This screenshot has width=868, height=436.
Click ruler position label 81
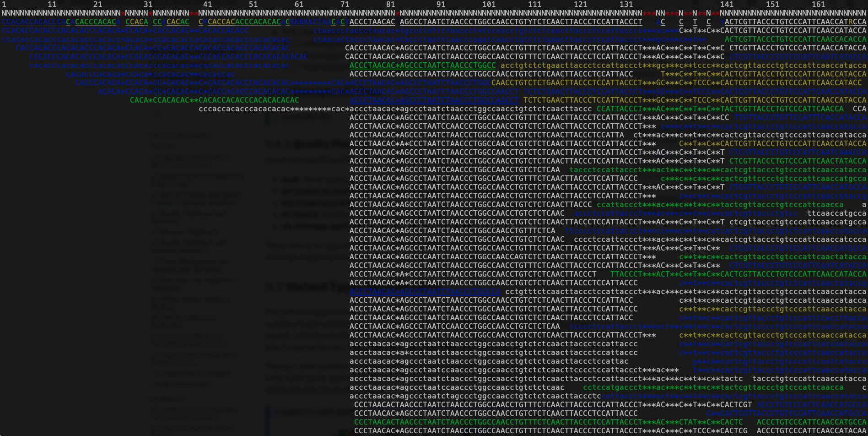(x=391, y=4)
